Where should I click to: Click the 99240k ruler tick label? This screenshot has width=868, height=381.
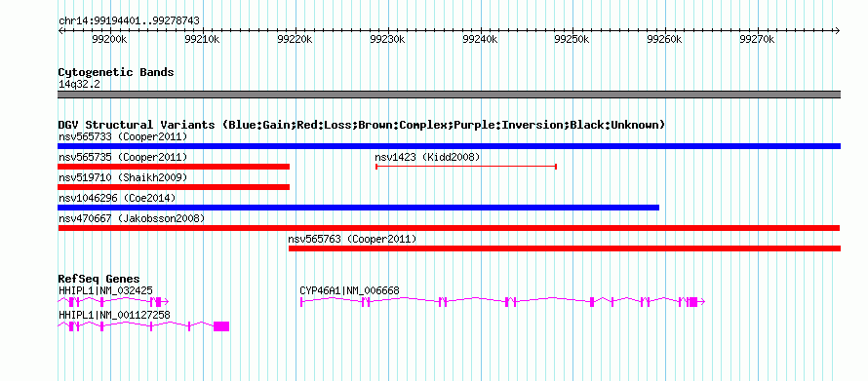click(x=480, y=39)
